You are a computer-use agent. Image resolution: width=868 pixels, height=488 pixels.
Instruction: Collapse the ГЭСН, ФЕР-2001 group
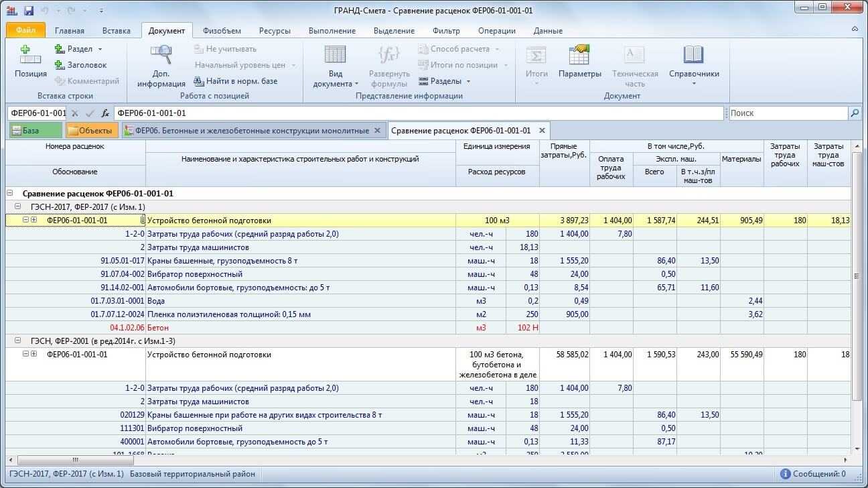click(18, 341)
